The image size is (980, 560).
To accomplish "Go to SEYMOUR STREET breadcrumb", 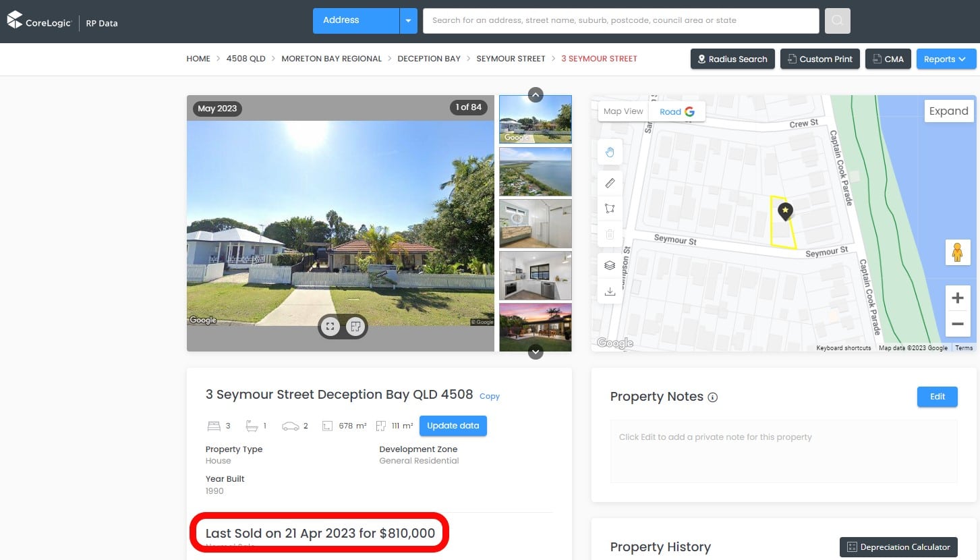I will click(x=511, y=59).
